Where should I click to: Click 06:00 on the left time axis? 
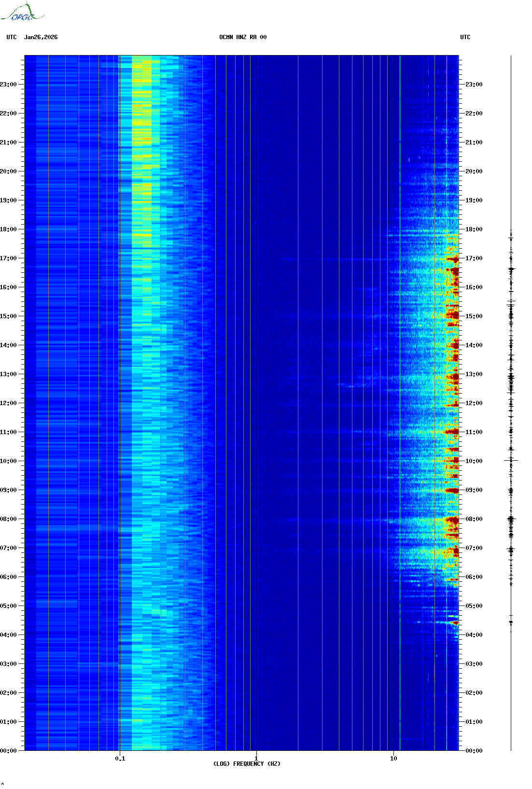pos(8,577)
